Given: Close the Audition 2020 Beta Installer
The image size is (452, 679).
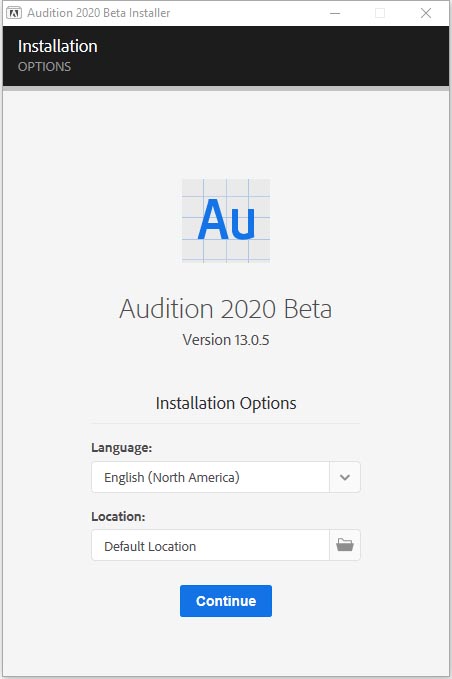Looking at the screenshot, I should [x=426, y=13].
